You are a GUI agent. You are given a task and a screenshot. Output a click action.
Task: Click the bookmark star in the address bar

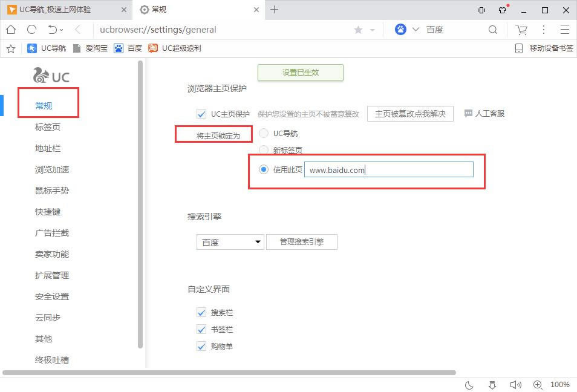pyautogui.click(x=358, y=30)
